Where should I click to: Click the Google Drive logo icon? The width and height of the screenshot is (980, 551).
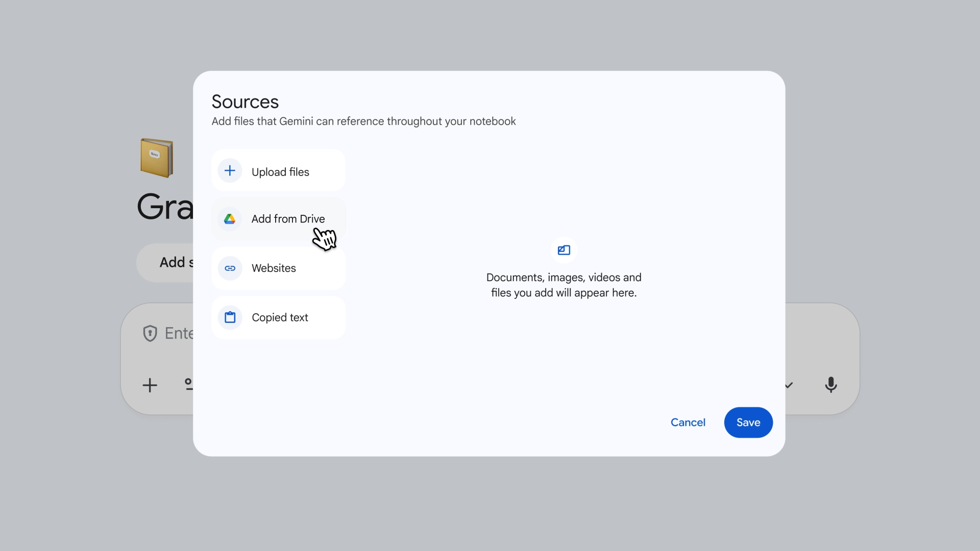(230, 219)
